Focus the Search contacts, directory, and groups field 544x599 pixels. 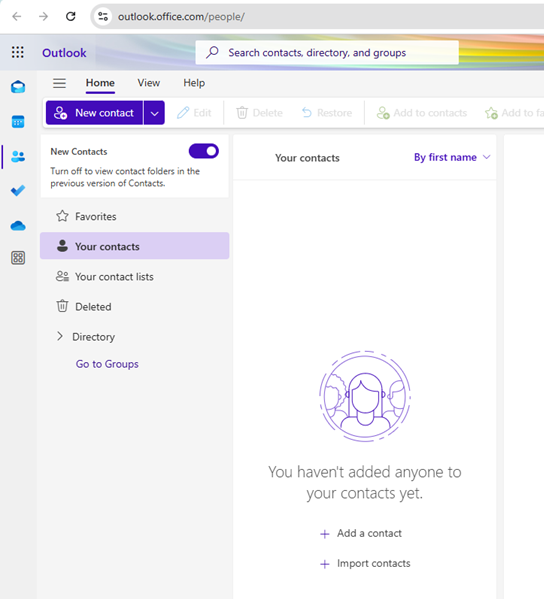(327, 52)
